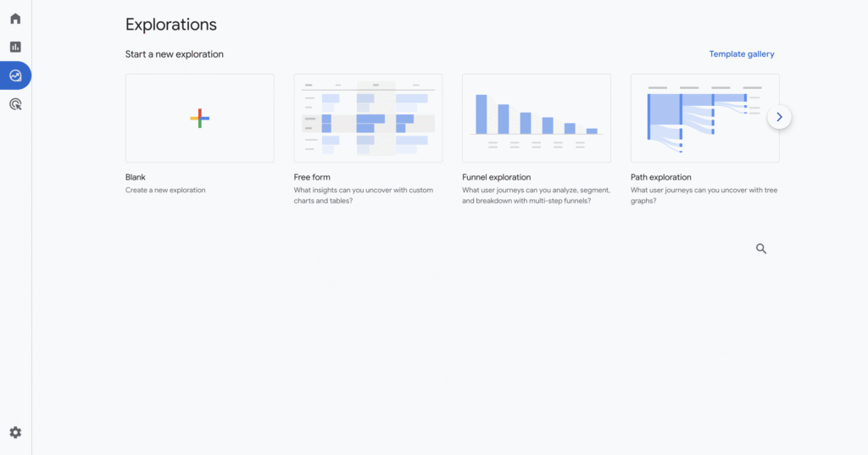The height and width of the screenshot is (455, 868).
Task: Select the Explore icon in sidebar
Action: tap(15, 75)
